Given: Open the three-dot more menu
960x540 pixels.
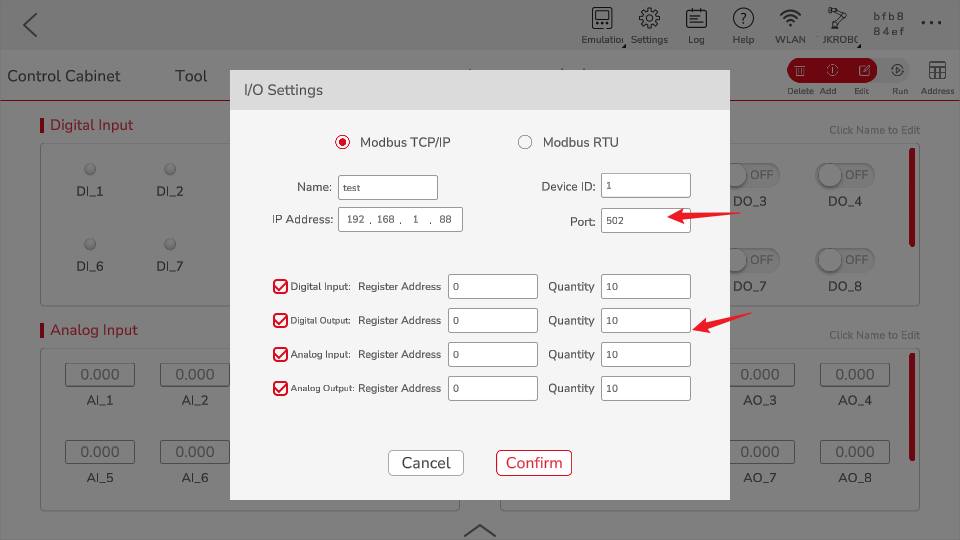Looking at the screenshot, I should (931, 24).
